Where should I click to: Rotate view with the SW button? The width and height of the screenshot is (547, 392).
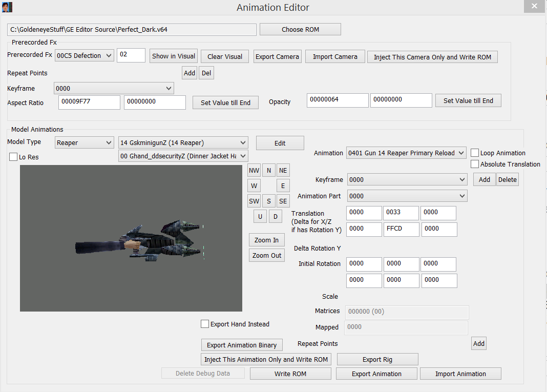click(254, 201)
